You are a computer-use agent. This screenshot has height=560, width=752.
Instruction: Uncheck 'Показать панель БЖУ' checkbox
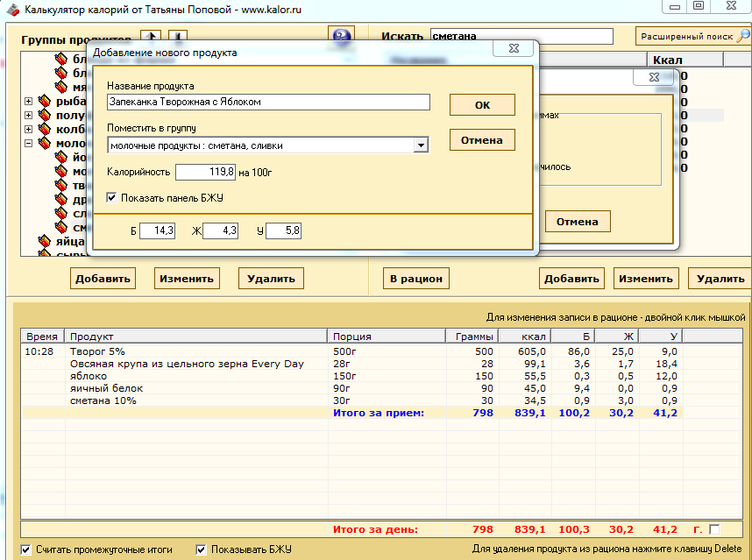(x=111, y=197)
